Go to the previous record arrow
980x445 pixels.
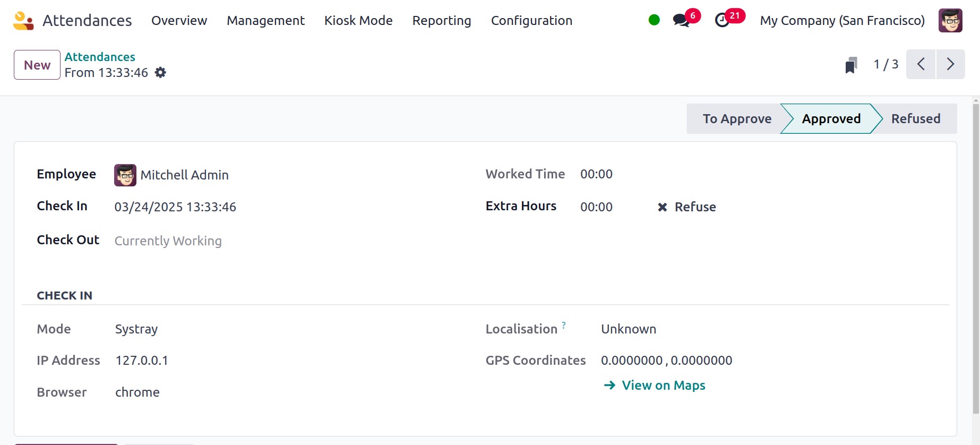click(921, 64)
